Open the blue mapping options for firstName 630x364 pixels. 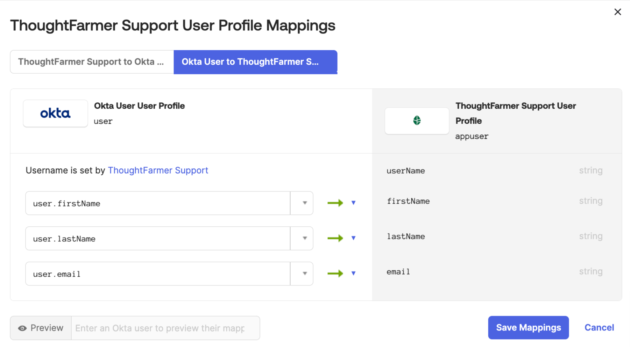click(x=353, y=203)
